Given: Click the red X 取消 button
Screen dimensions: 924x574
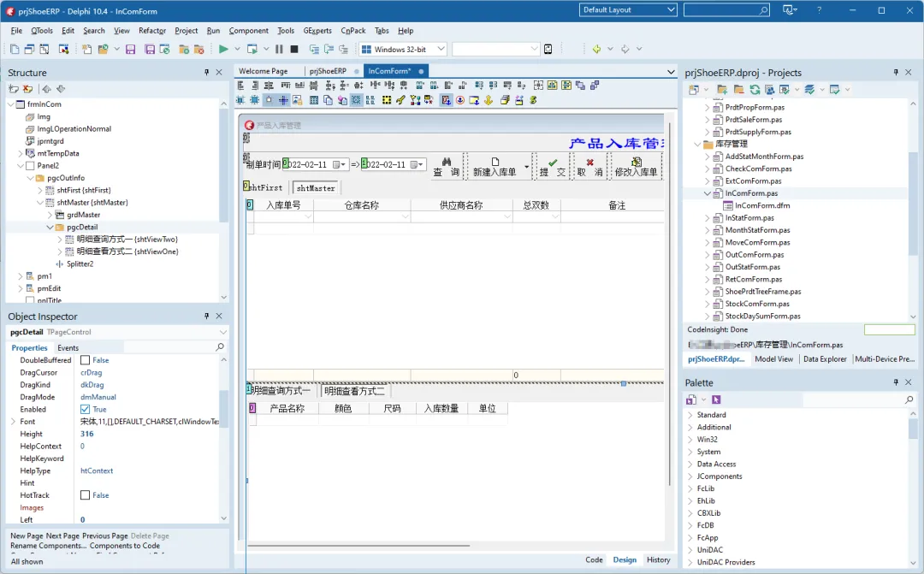Looking at the screenshot, I should point(589,166).
